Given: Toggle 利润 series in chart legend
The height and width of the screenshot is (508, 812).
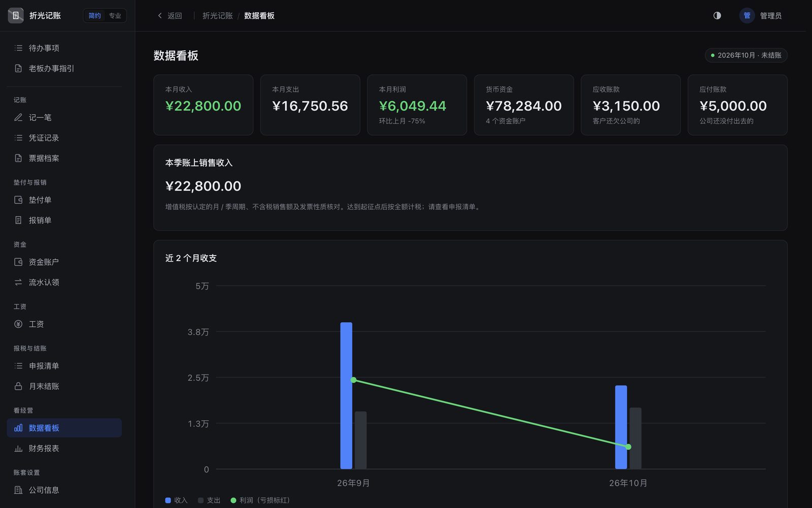Looking at the screenshot, I should [260, 500].
